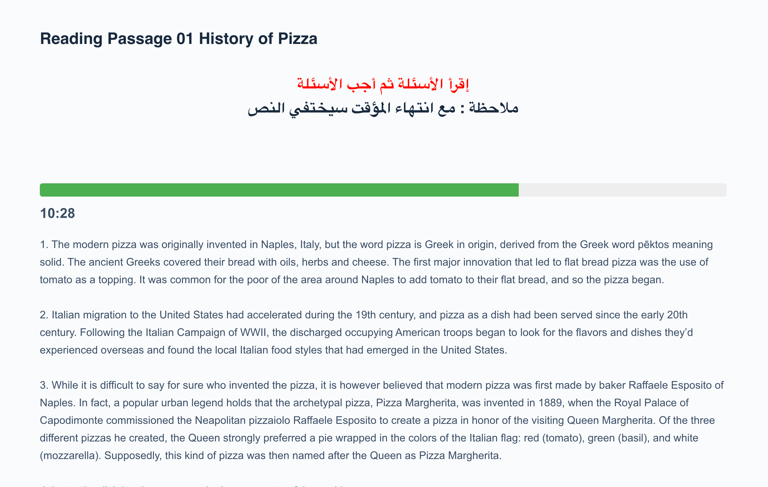The width and height of the screenshot is (768, 487).
Task: Click the black Arabic note about the timer
Action: (383, 108)
